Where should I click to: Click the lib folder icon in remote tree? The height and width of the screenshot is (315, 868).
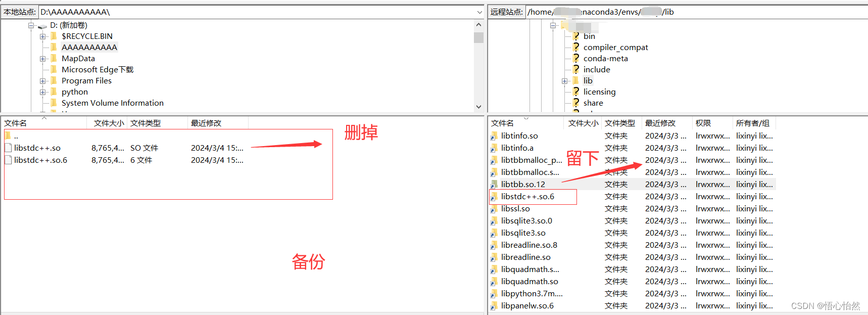[575, 80]
